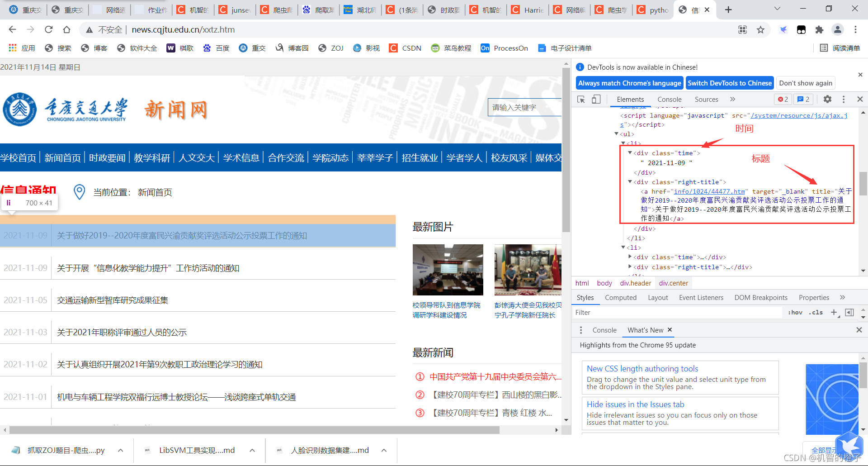Toggle the .cls class editor

[x=816, y=312]
